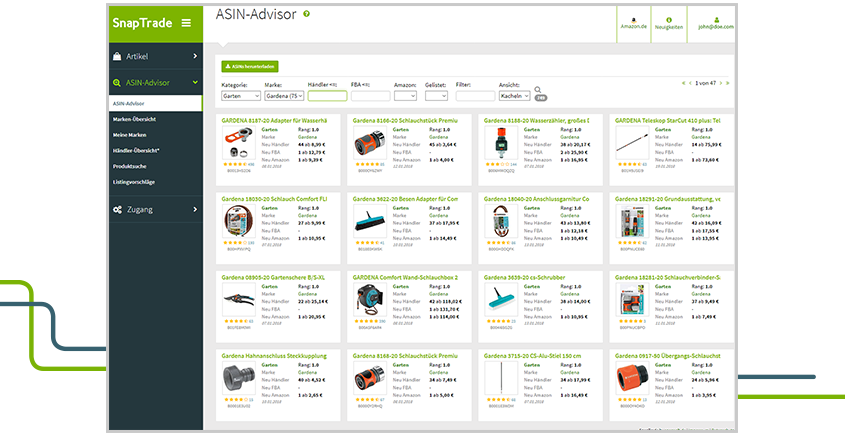Click the Zugang gears icon
This screenshot has width=845, height=434.
pos(117,209)
